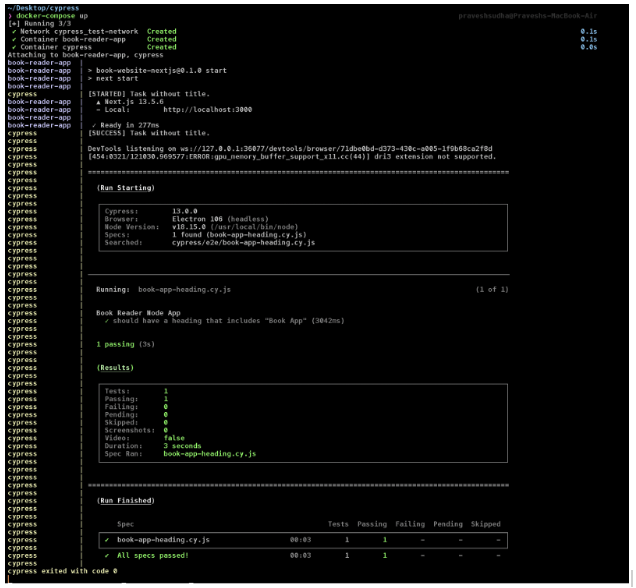This screenshot has width=636, height=588.
Task: Click the "All specs passed!" message
Action: [x=153, y=556]
